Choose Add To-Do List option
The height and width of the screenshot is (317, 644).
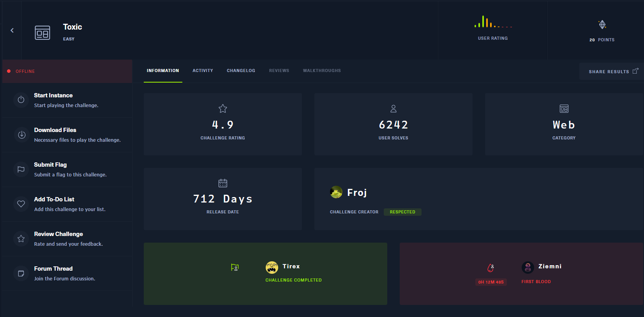(x=67, y=204)
